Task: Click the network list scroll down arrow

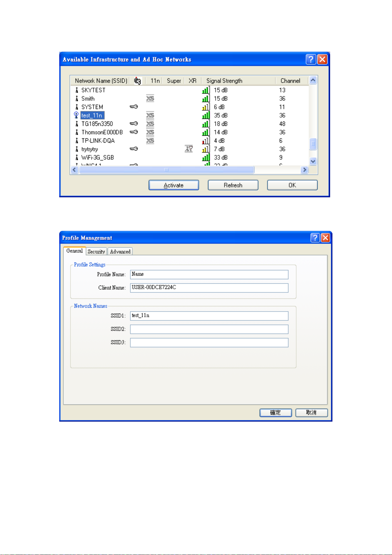Action: tap(313, 161)
